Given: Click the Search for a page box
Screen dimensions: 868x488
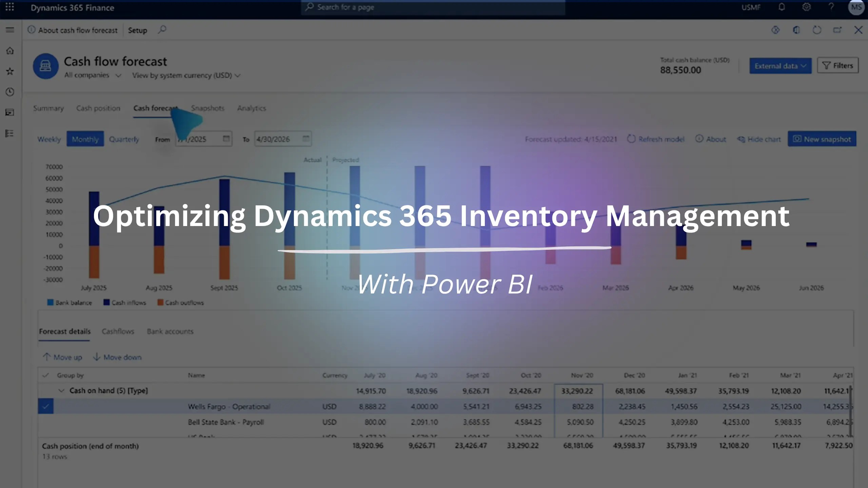Looking at the screenshot, I should click(433, 7).
